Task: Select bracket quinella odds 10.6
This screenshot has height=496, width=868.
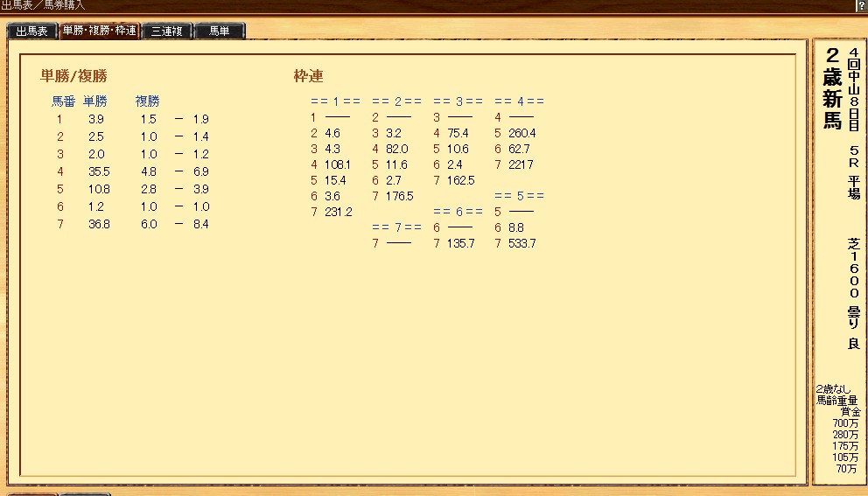Action: [x=458, y=149]
